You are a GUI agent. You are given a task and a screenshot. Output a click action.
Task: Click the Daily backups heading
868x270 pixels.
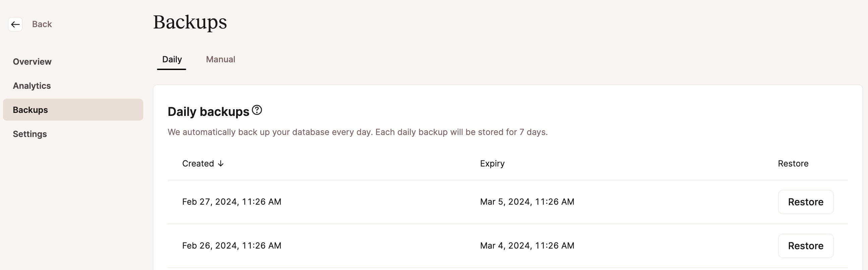pos(208,112)
